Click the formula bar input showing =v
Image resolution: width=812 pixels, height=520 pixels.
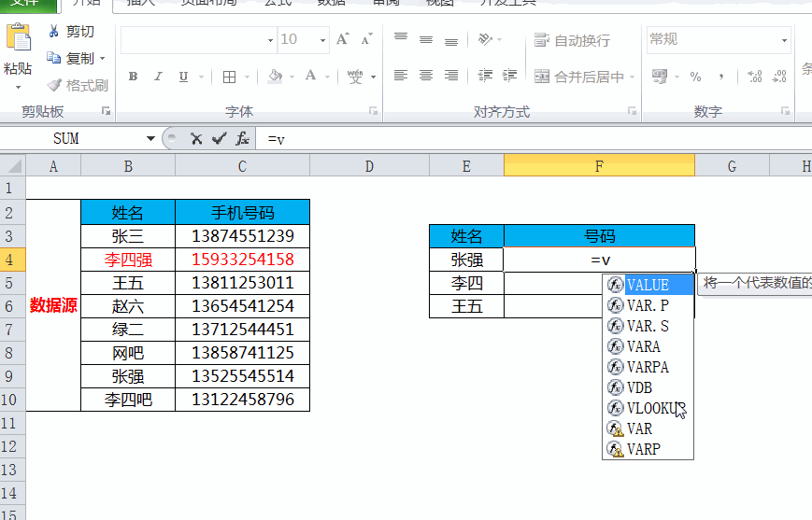point(534,139)
